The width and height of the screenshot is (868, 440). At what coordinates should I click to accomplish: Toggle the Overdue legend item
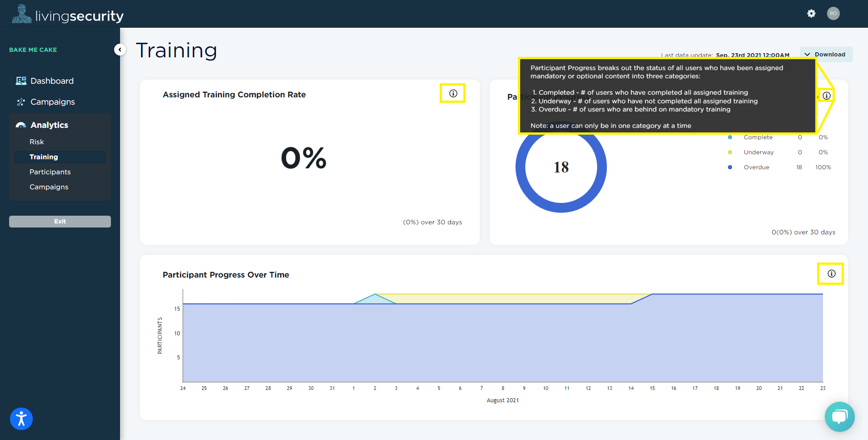756,167
